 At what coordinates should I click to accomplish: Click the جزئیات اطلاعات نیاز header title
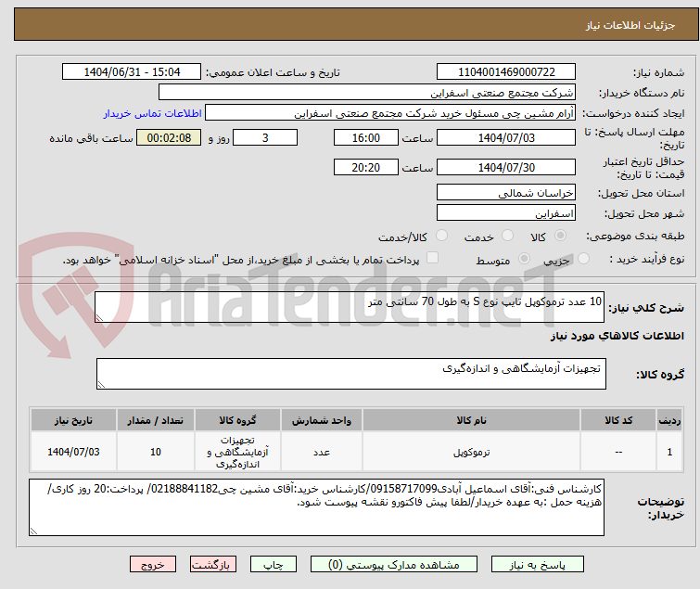point(630,25)
